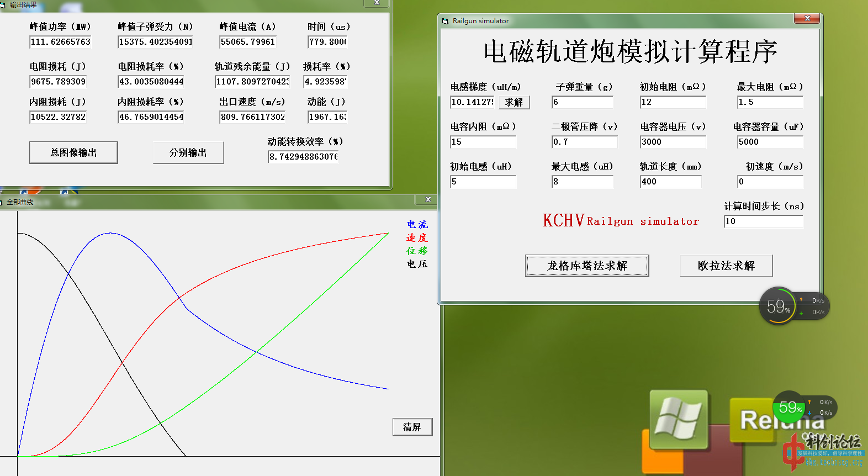Click the 初始电感 input field
This screenshot has height=476, width=868.
483,182
